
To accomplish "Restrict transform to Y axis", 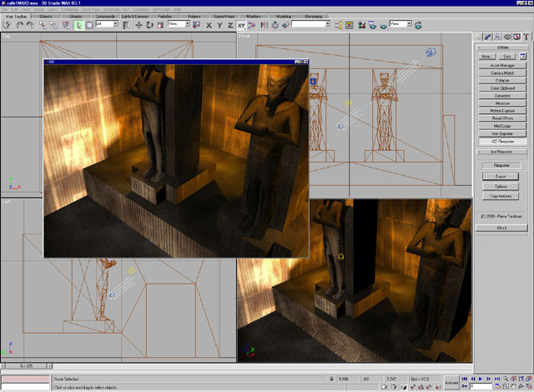I will point(219,25).
